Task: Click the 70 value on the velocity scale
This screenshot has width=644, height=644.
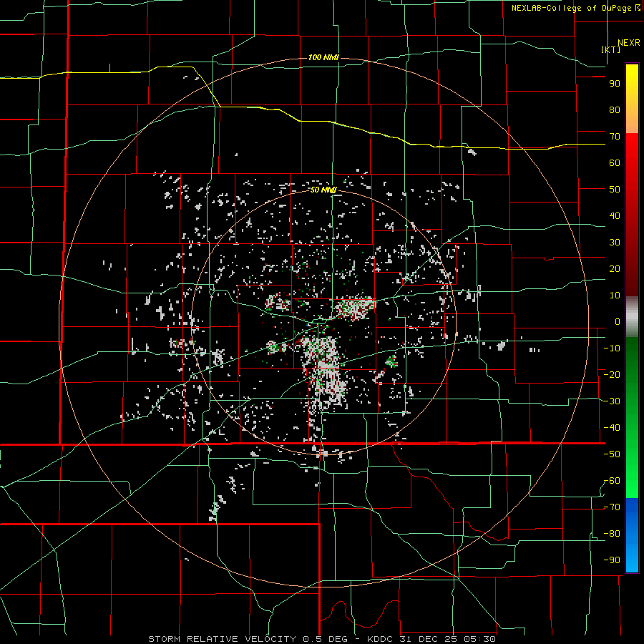Action: [x=615, y=137]
